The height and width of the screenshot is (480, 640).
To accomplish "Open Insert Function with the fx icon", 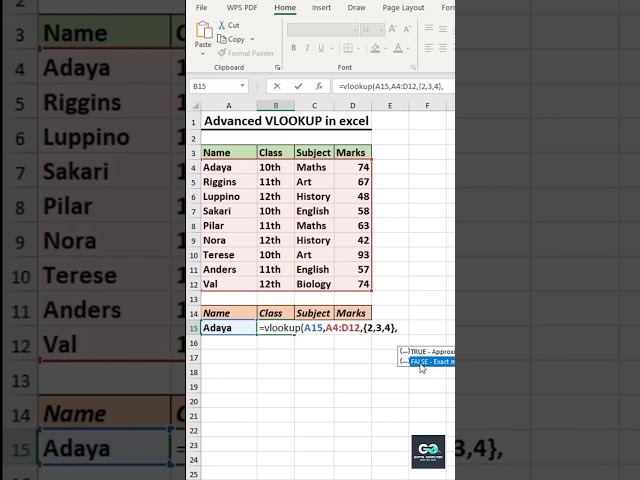I will coord(319,86).
